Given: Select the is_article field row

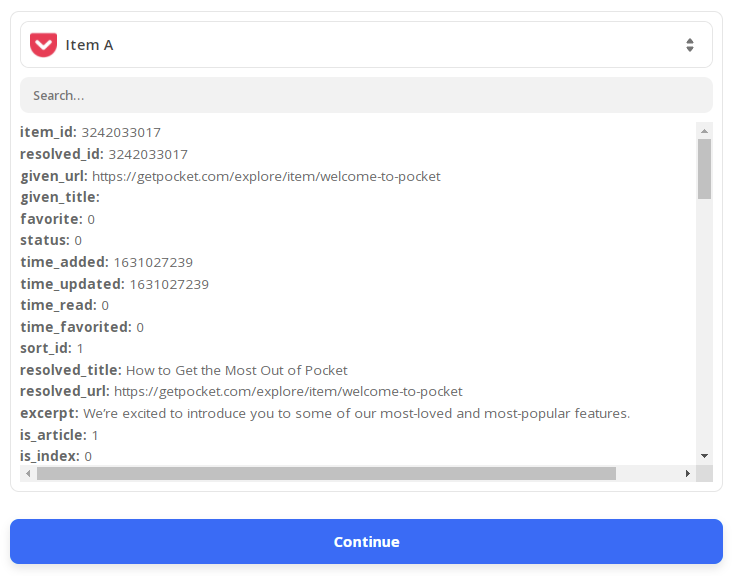Looking at the screenshot, I should (59, 435).
